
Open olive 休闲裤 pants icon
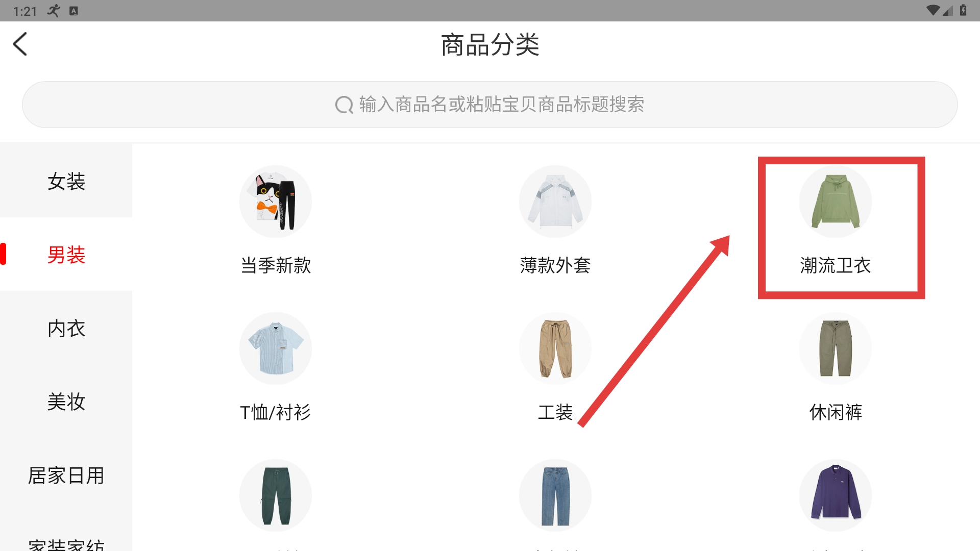pyautogui.click(x=836, y=348)
